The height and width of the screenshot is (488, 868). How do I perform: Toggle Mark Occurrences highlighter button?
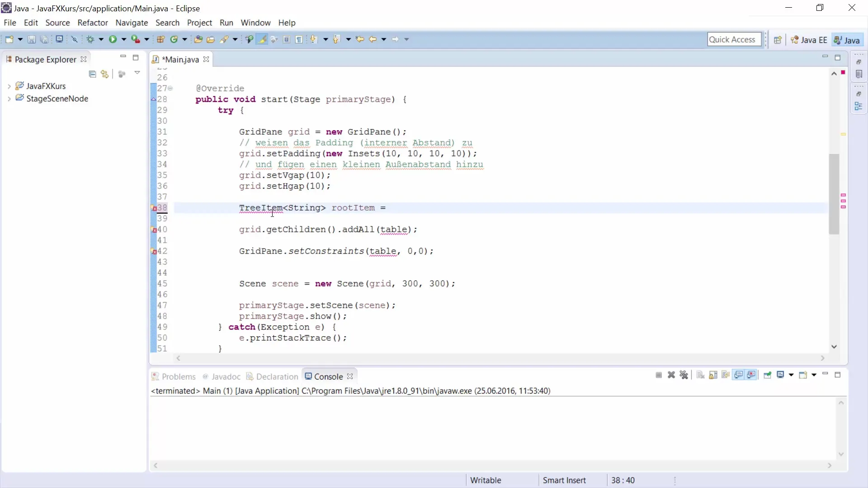click(x=262, y=39)
